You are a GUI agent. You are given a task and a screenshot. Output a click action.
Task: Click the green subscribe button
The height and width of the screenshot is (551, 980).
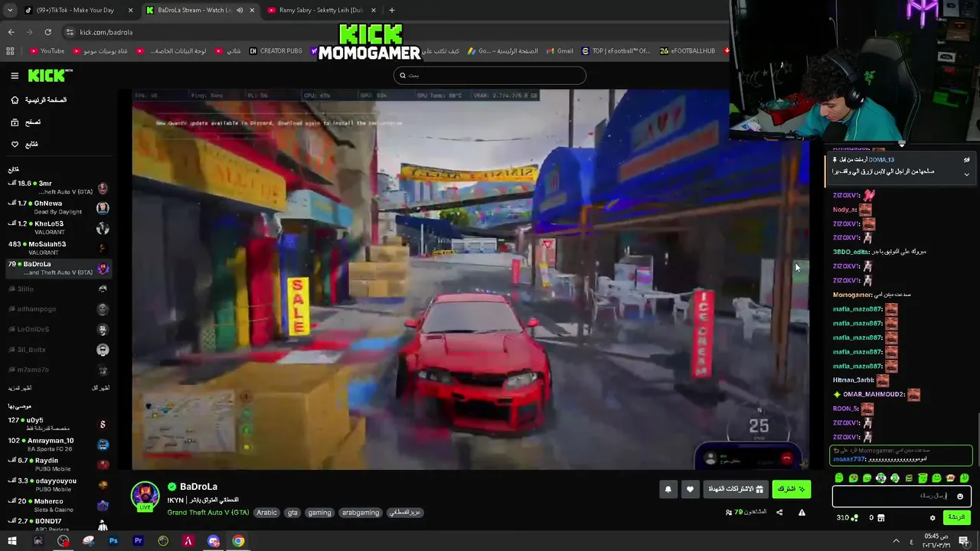[x=792, y=490]
